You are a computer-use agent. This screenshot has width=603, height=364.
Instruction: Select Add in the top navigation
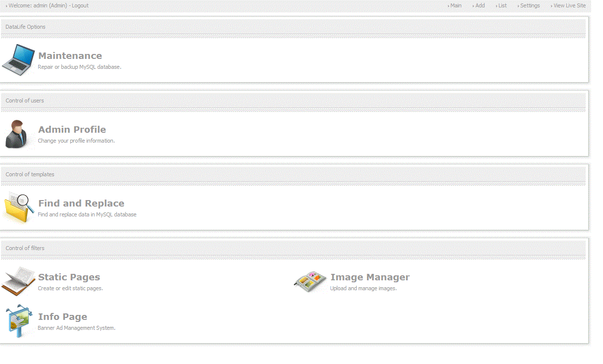(480, 6)
